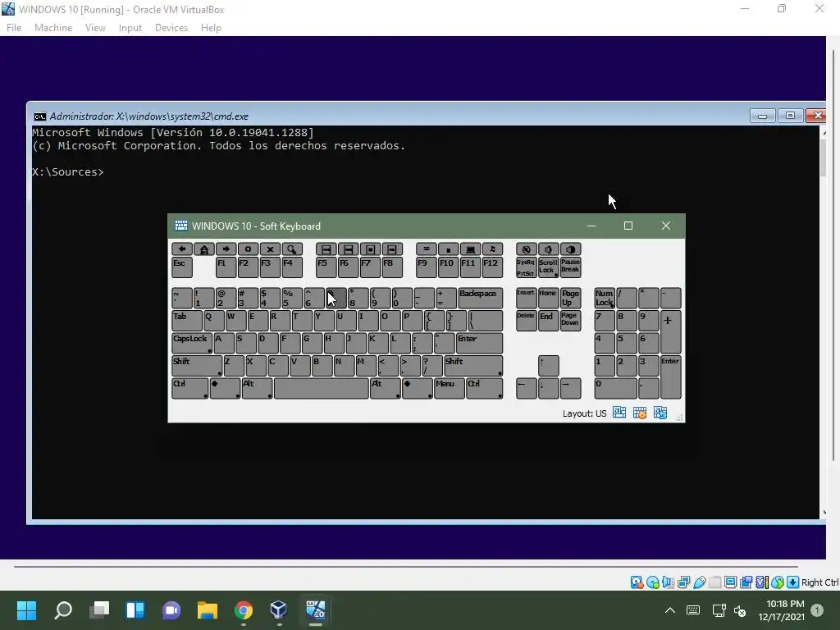The image size is (840, 630).
Task: Click the recording status icon
Action: pos(746,582)
